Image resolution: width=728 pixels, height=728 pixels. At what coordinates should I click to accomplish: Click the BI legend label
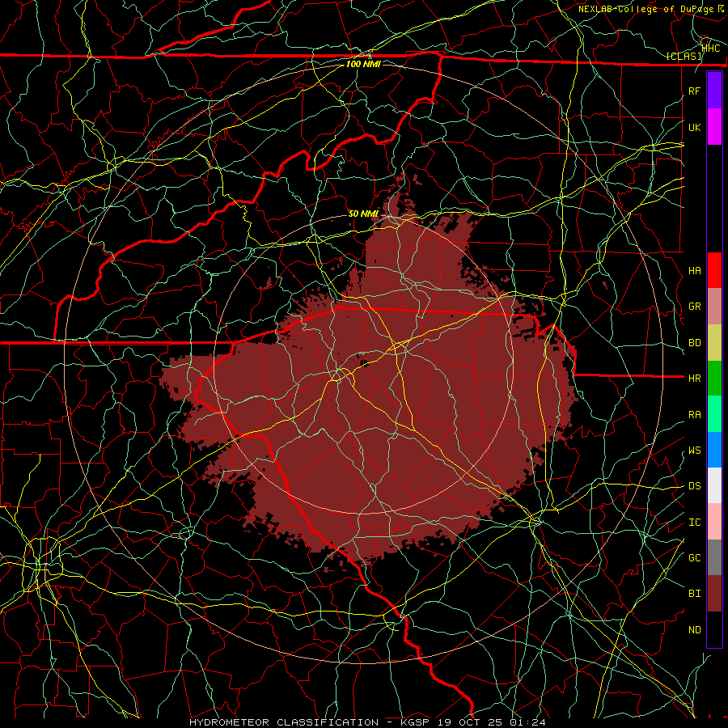click(695, 594)
